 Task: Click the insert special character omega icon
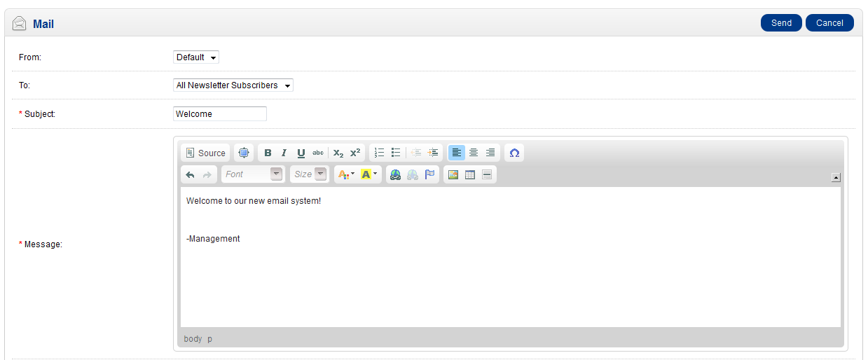tap(514, 153)
